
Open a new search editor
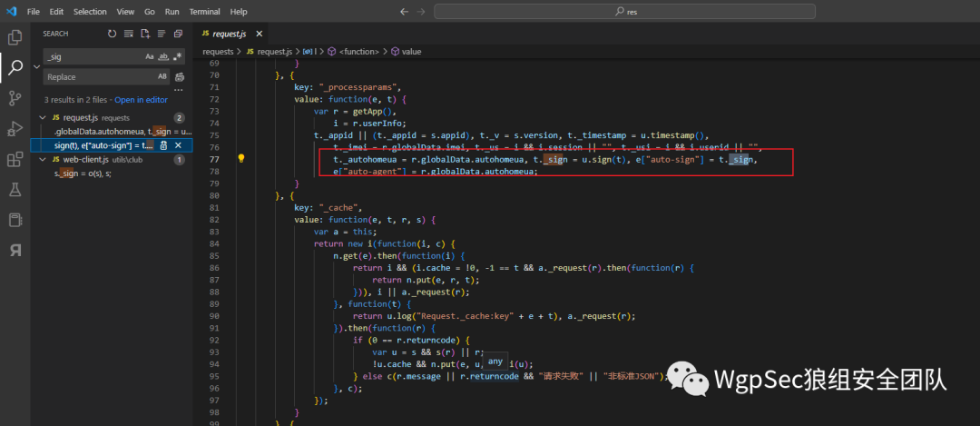[145, 34]
